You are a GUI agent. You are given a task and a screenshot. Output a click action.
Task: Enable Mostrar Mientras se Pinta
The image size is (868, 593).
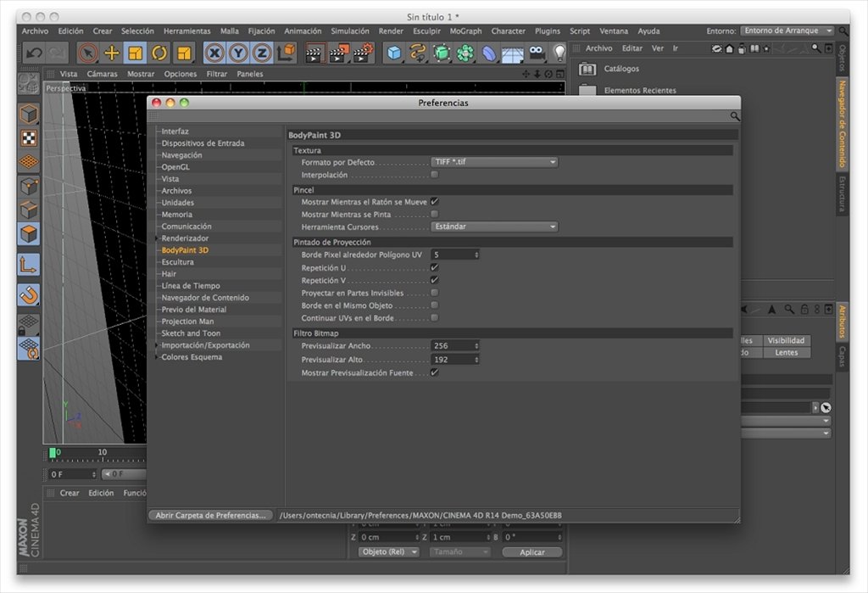click(435, 214)
